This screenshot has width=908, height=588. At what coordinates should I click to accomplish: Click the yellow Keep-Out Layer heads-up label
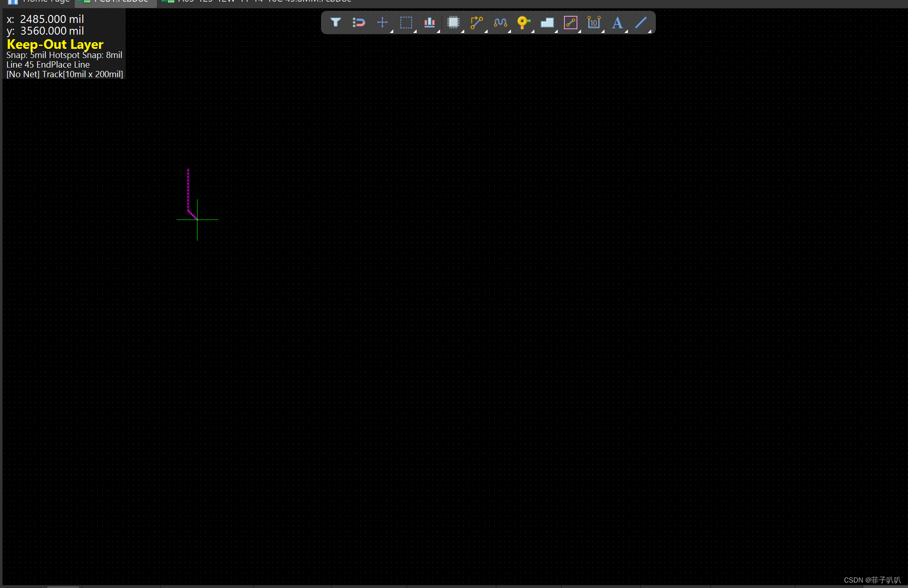coord(55,44)
